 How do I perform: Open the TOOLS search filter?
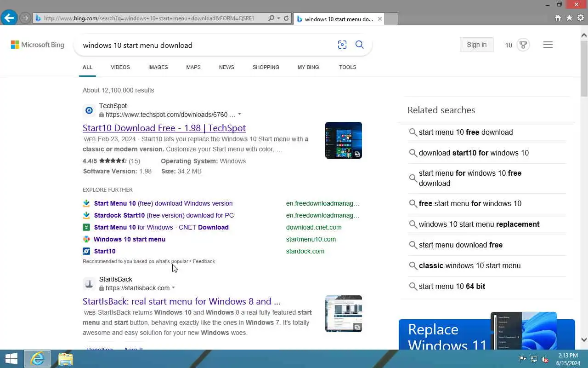click(x=348, y=67)
